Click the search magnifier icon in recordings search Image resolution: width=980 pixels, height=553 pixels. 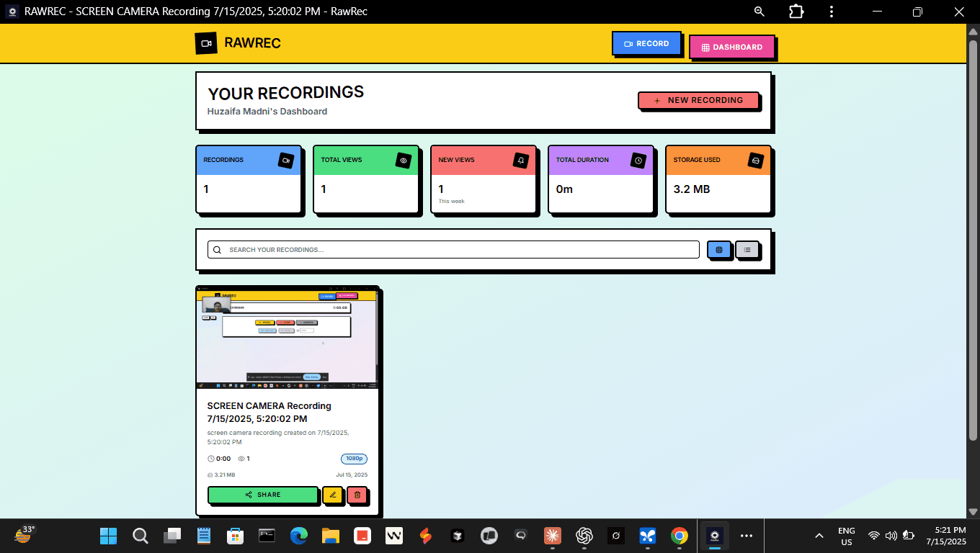[x=217, y=250]
